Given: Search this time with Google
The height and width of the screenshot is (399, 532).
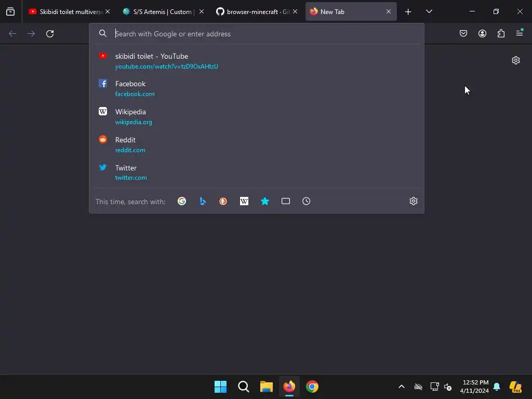Looking at the screenshot, I should 182,201.
